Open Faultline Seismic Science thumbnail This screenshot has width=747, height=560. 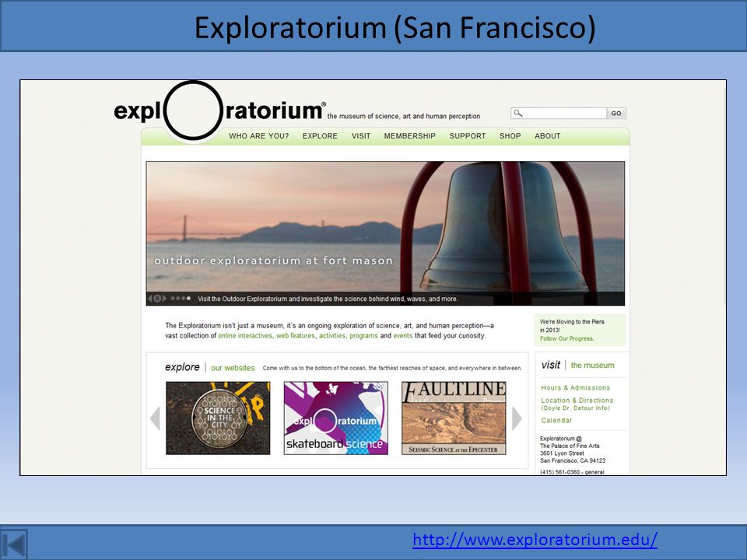pyautogui.click(x=454, y=418)
